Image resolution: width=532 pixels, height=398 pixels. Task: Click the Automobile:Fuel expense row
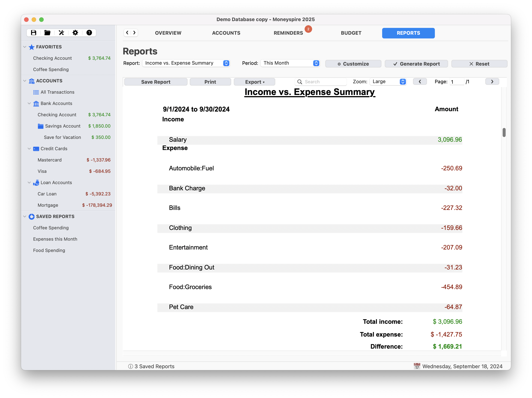(x=310, y=168)
